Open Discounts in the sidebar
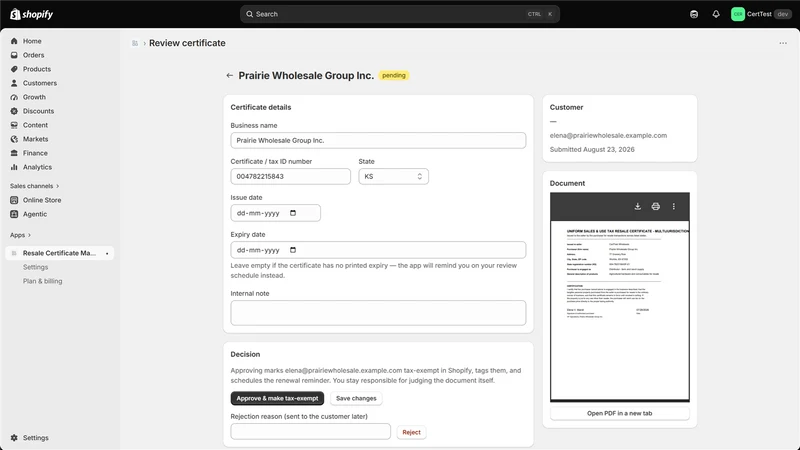This screenshot has width=800, height=450. [38, 111]
